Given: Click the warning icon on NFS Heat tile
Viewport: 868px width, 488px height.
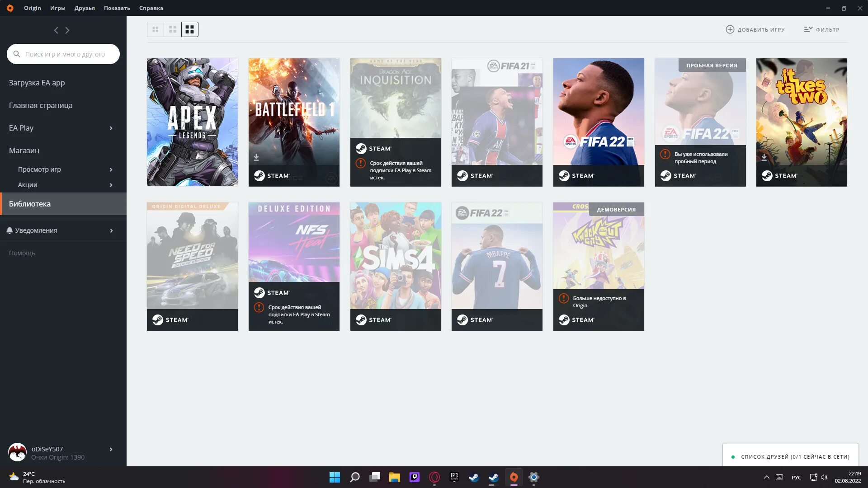Looking at the screenshot, I should [x=259, y=307].
